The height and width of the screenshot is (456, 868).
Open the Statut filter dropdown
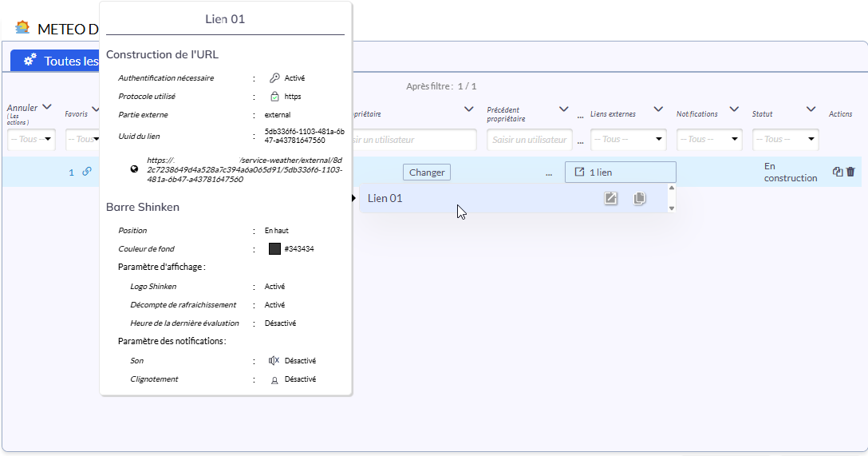(785, 139)
